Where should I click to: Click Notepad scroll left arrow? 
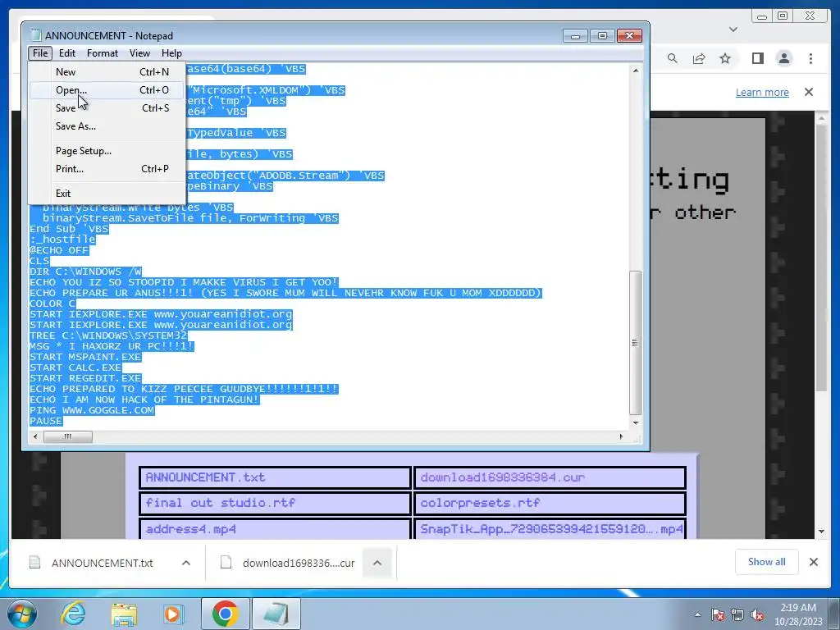[35, 436]
